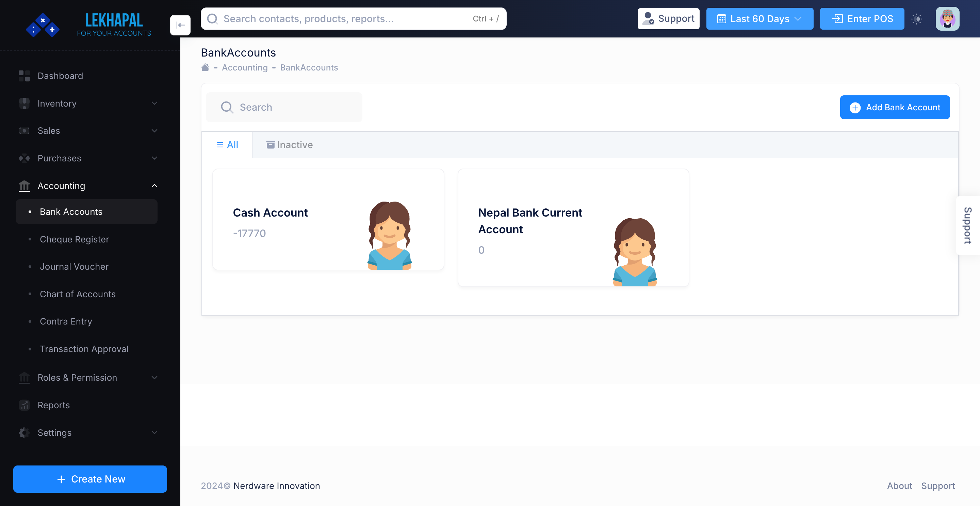Click the home icon in the breadcrumb

click(205, 67)
